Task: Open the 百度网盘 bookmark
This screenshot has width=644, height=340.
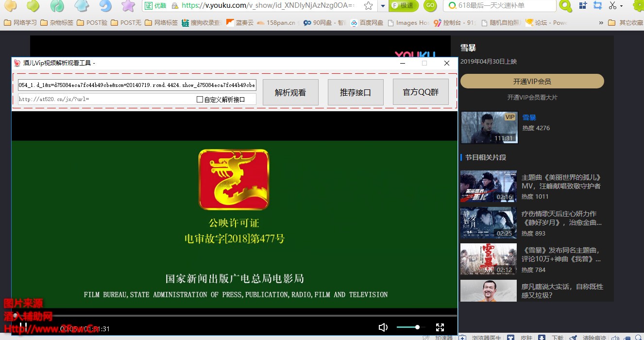Action: click(x=367, y=23)
